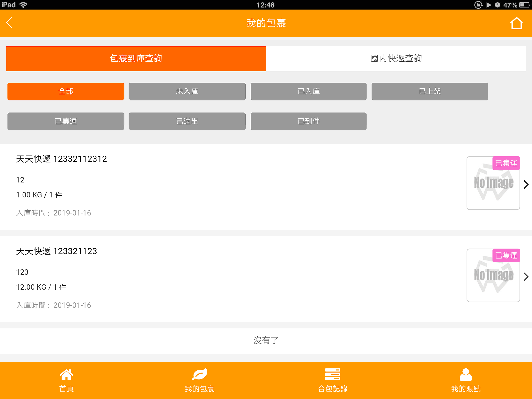Open 合包記錄 in bottom navigation
The width and height of the screenshot is (532, 399).
tap(333, 380)
